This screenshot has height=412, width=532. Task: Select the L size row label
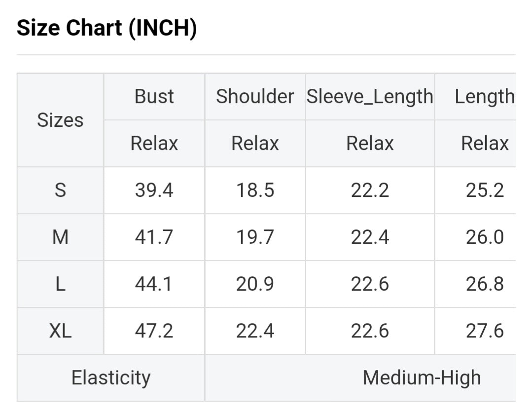pos(60,284)
